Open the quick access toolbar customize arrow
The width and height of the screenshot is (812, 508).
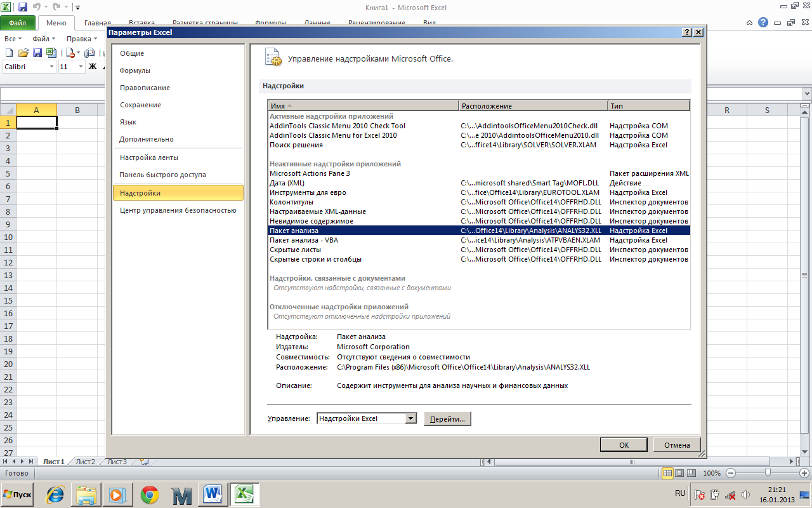77,8
